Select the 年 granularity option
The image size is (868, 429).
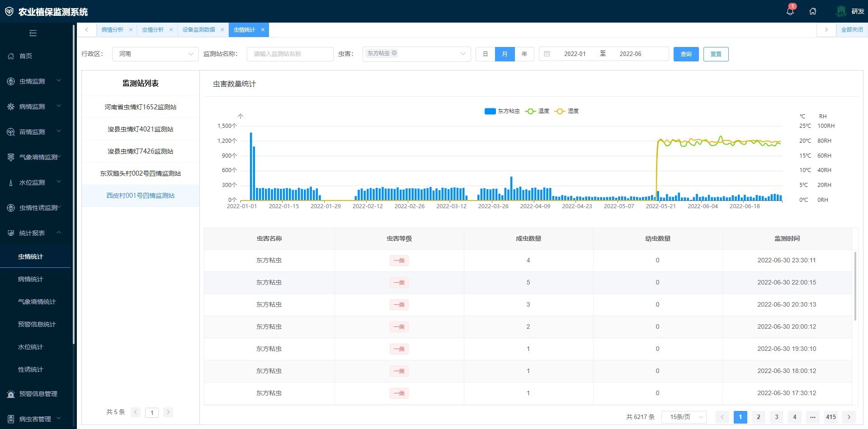point(524,54)
